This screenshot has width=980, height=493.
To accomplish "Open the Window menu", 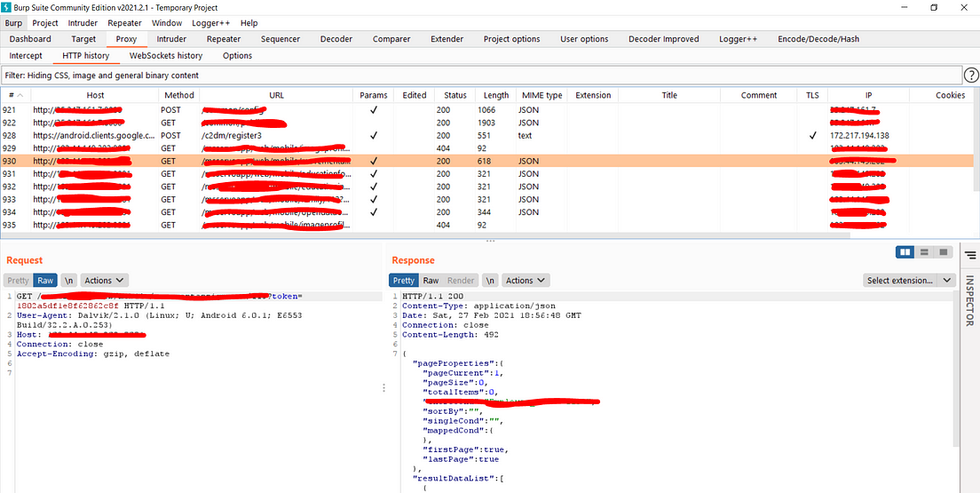I will click(x=167, y=23).
